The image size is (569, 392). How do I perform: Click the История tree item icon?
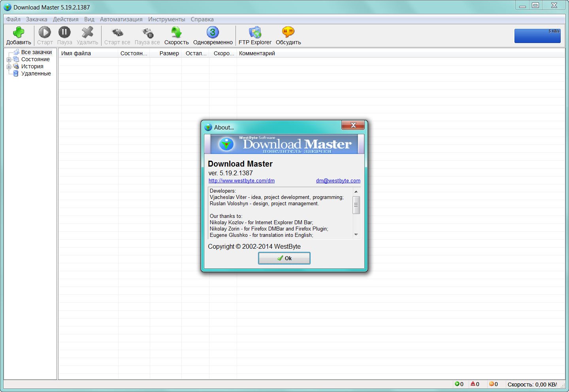(x=16, y=66)
